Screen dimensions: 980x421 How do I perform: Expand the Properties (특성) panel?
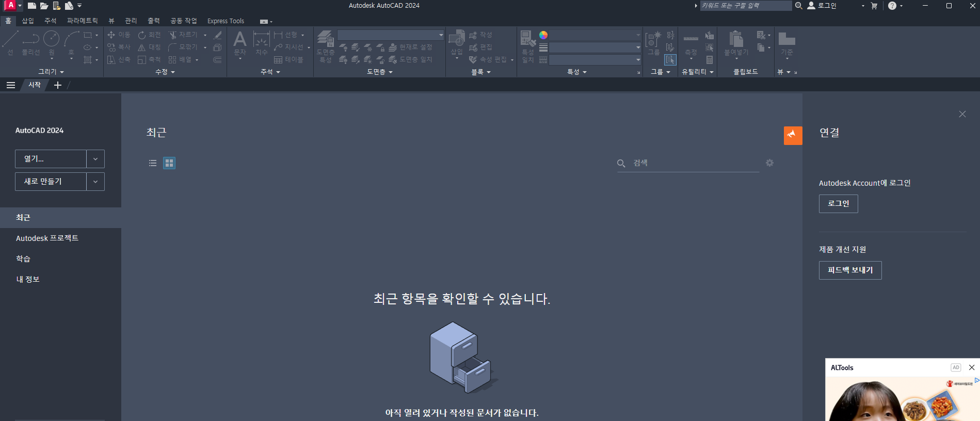[577, 72]
